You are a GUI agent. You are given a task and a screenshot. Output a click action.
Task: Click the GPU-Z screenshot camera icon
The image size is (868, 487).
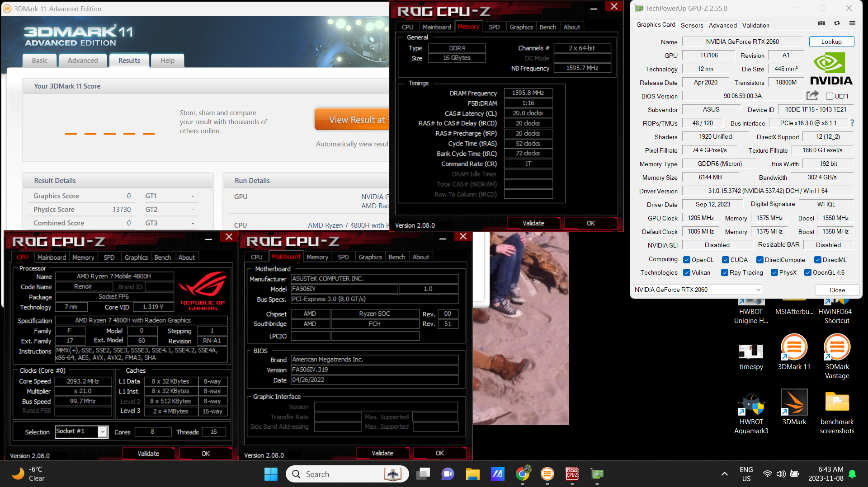[x=821, y=23]
